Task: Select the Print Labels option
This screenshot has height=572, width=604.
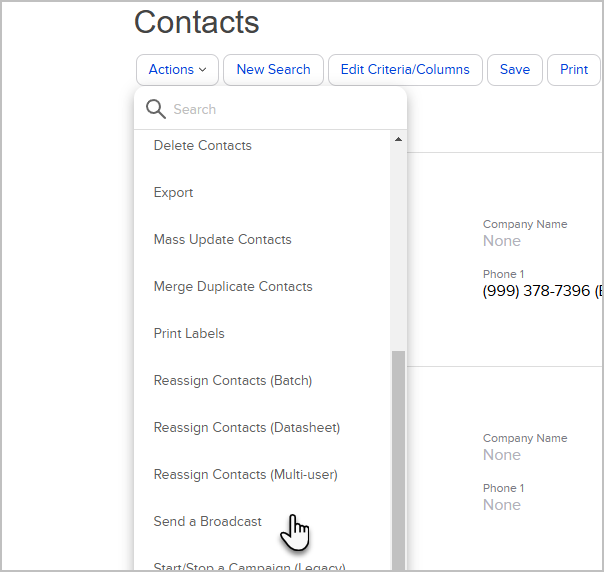Action: click(189, 334)
